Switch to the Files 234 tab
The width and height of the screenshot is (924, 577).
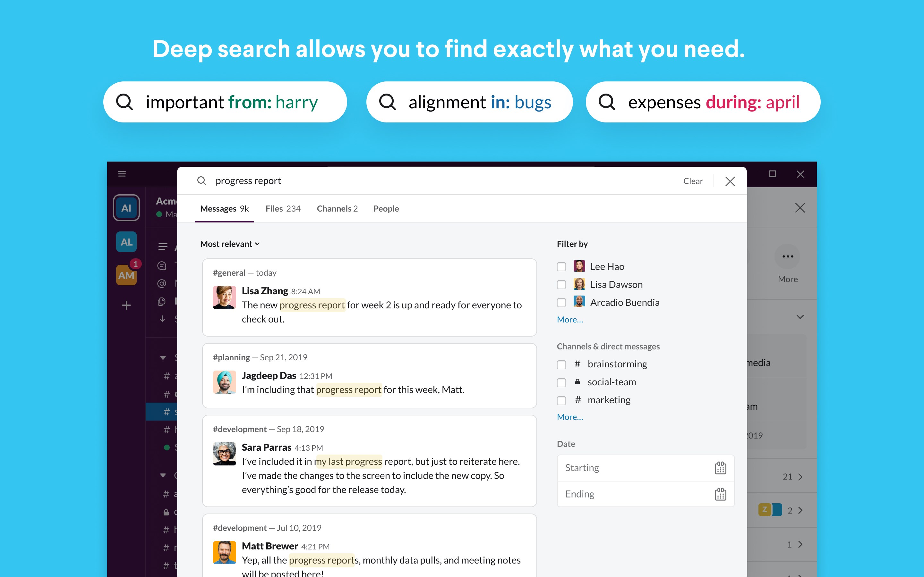coord(283,208)
